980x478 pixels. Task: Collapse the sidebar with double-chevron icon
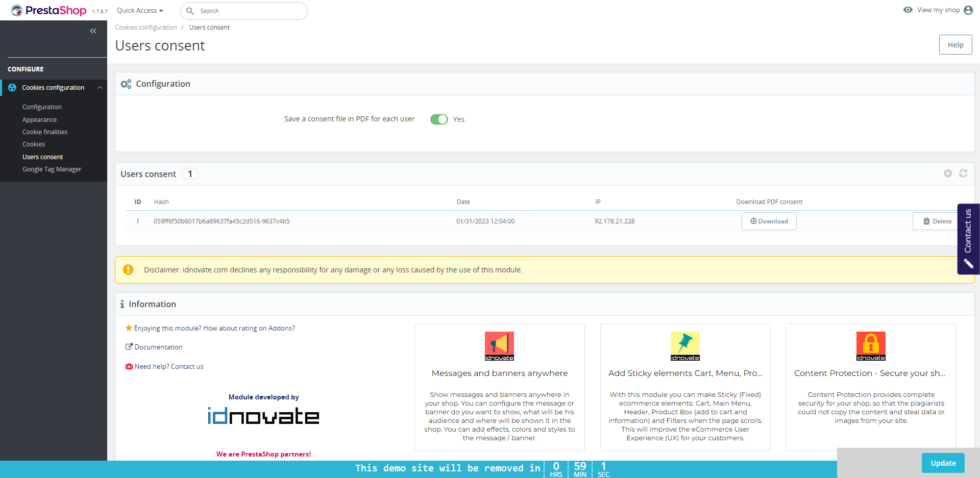pos(93,31)
